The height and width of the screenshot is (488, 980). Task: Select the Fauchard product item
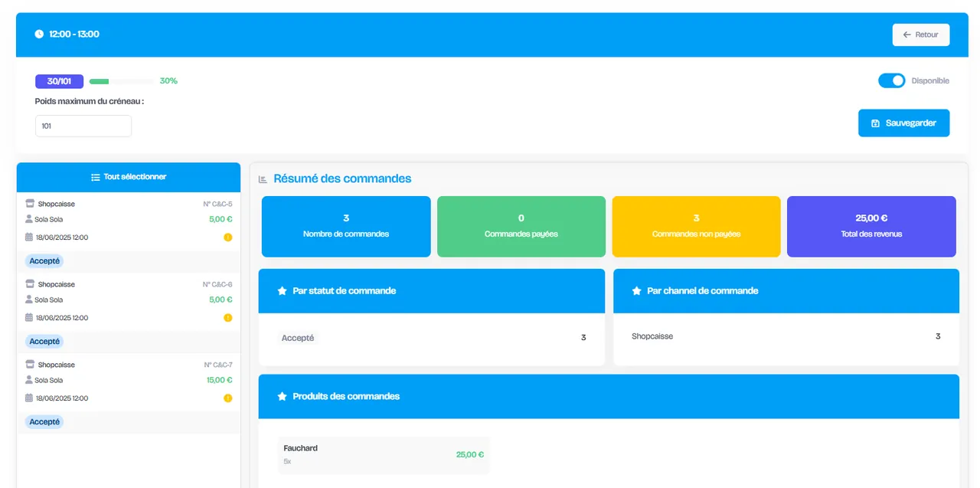pyautogui.click(x=384, y=455)
